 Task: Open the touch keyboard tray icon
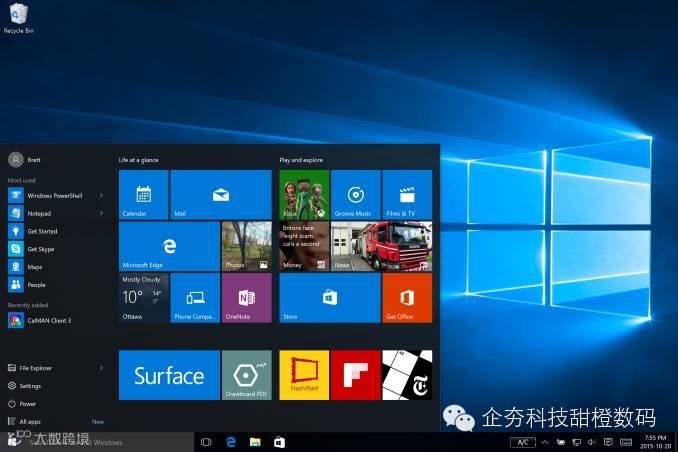click(626, 442)
